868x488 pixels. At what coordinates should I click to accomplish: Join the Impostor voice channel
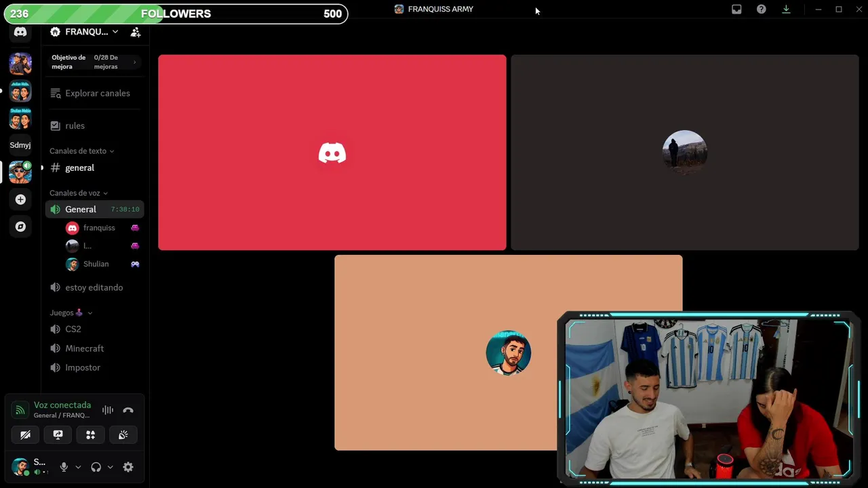coord(95,367)
